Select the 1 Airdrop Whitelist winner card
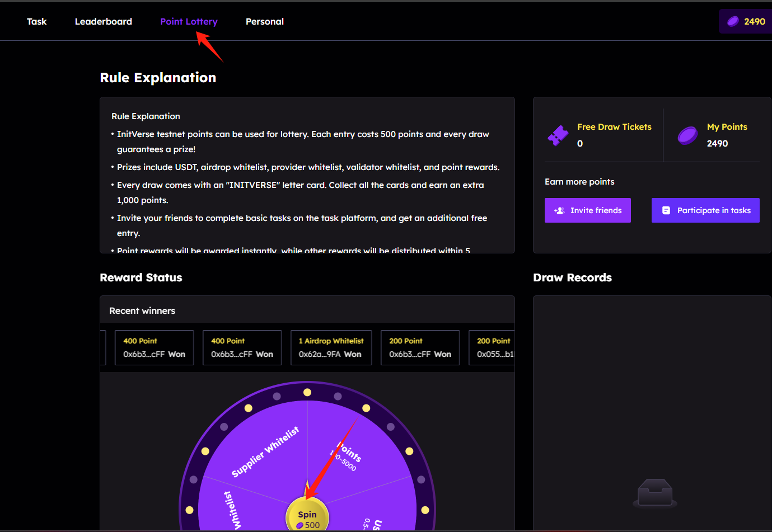 point(331,347)
